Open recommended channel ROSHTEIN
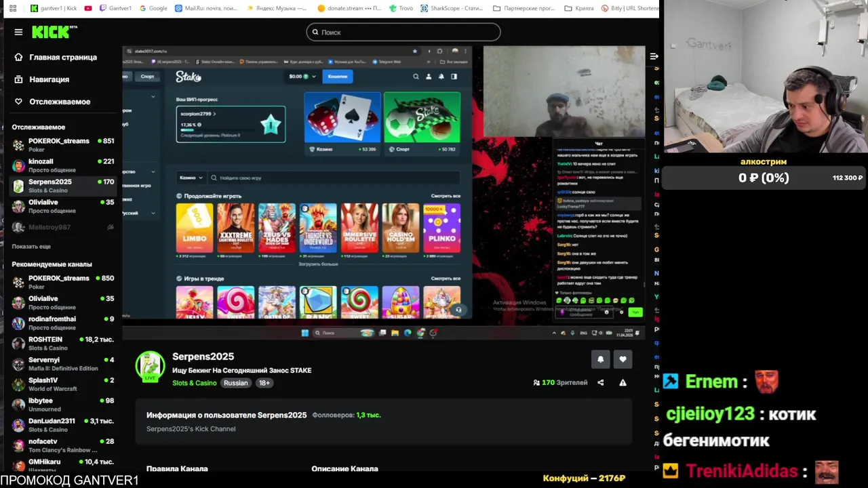The height and width of the screenshot is (488, 868). click(62, 343)
